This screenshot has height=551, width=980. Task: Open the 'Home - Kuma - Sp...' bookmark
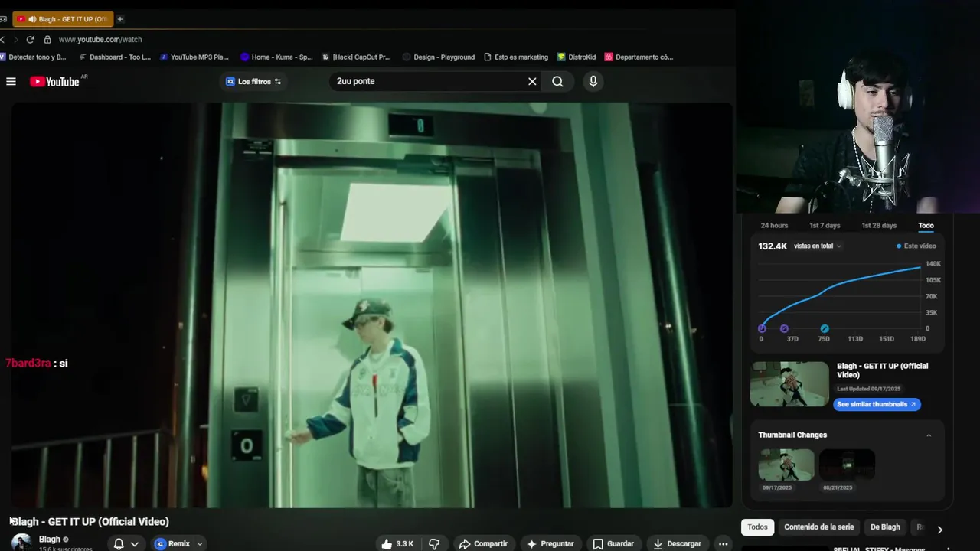click(276, 57)
